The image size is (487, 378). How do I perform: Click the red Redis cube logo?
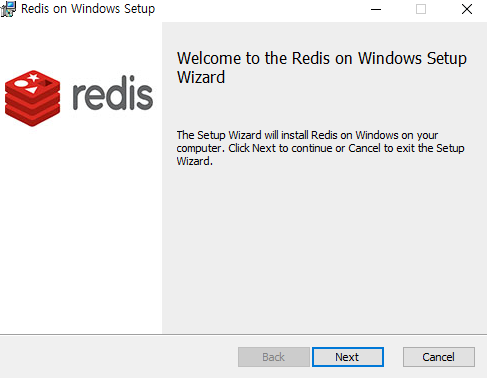tap(33, 98)
